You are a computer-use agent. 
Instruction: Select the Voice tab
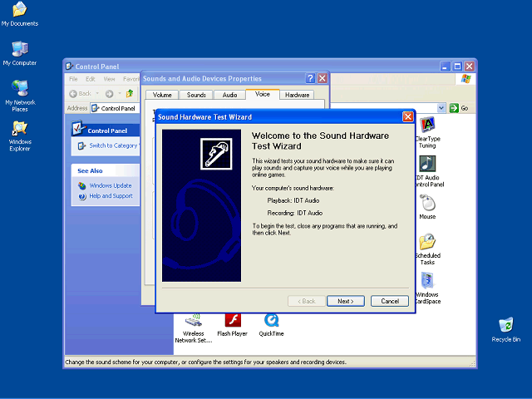click(x=263, y=94)
